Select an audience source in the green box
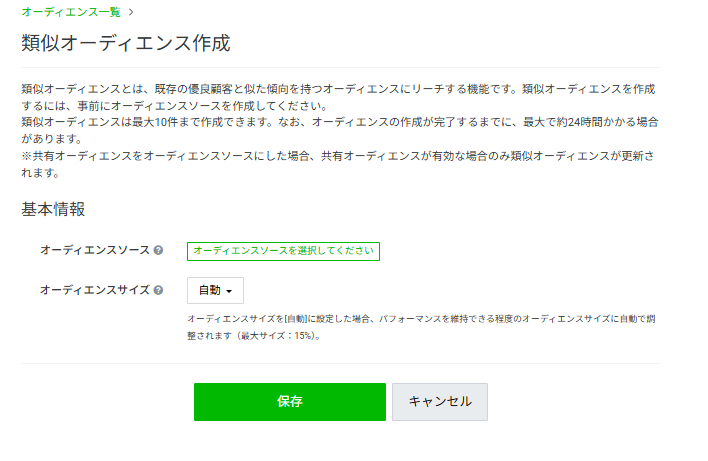The image size is (708, 461). tap(283, 251)
